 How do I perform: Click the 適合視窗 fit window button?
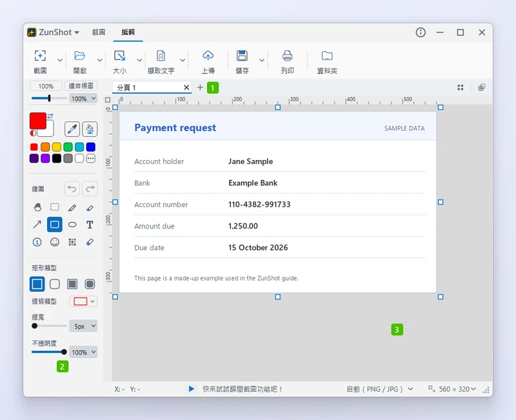[81, 86]
